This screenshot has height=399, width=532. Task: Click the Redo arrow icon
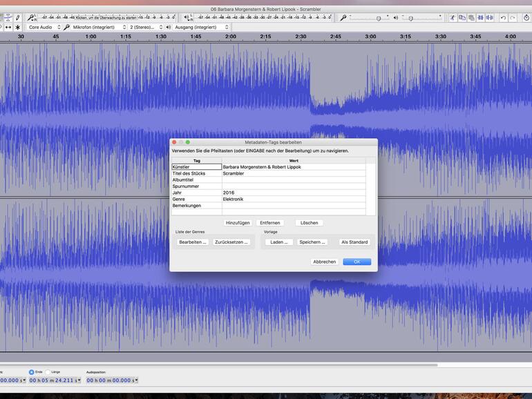(513, 18)
